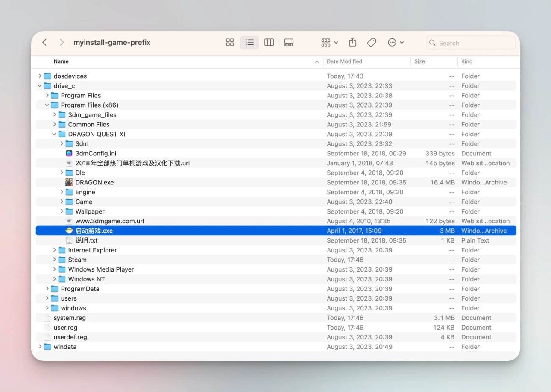Viewport: 551px width, 392px height.
Task: Expand the dosdevices folder
Action: tap(40, 76)
